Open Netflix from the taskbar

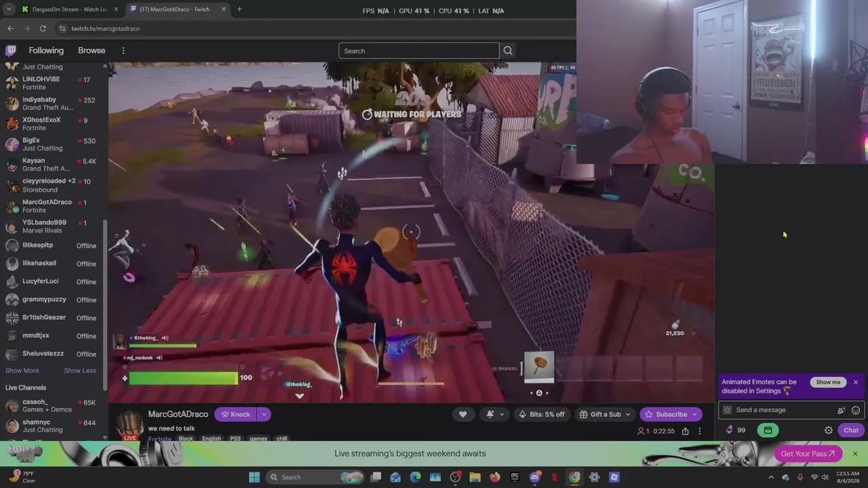[555, 477]
